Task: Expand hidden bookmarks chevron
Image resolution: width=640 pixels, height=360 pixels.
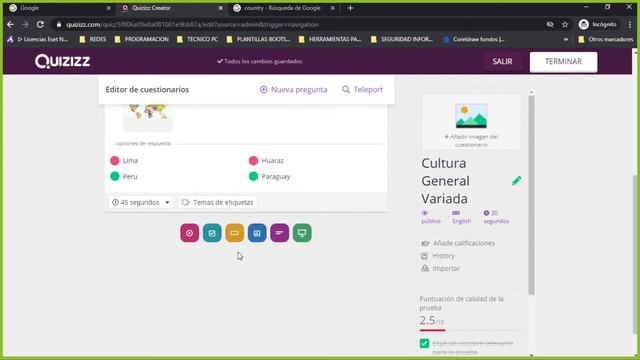Action: point(566,39)
